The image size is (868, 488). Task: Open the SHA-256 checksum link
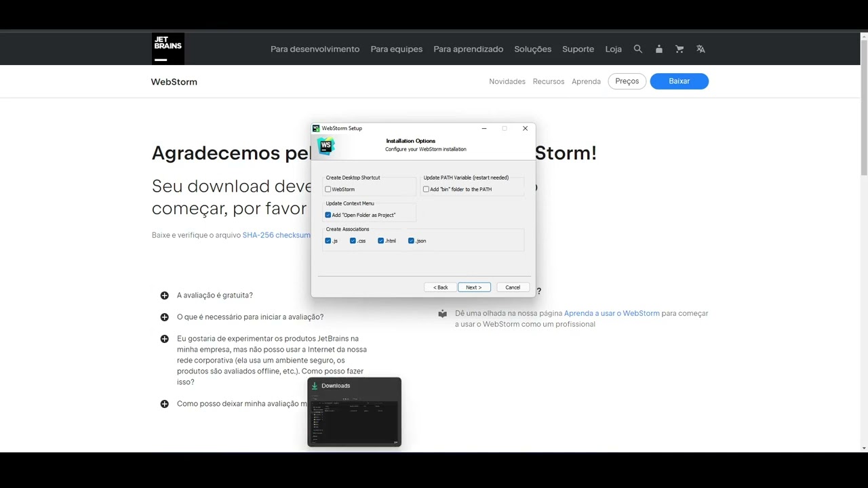pyautogui.click(x=277, y=235)
